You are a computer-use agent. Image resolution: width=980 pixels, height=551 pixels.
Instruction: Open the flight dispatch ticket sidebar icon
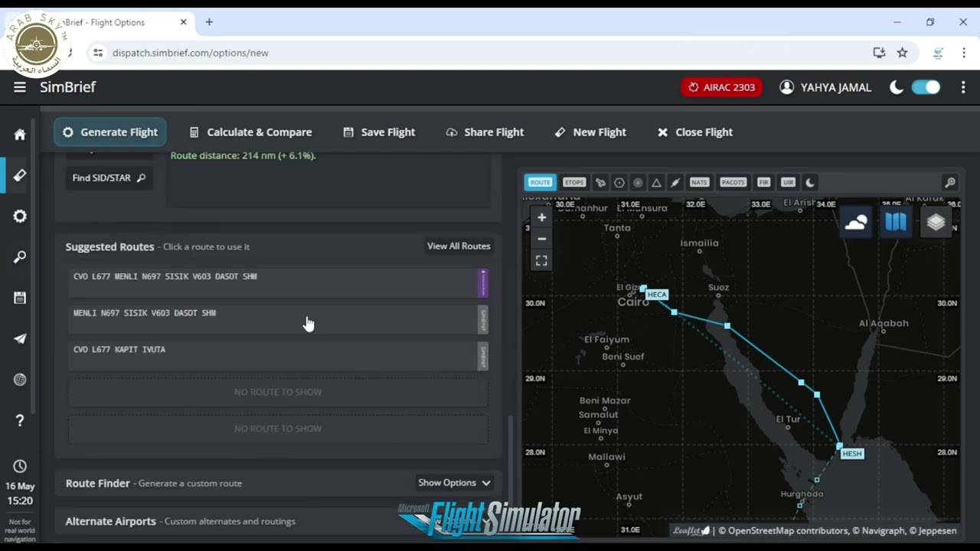(20, 175)
